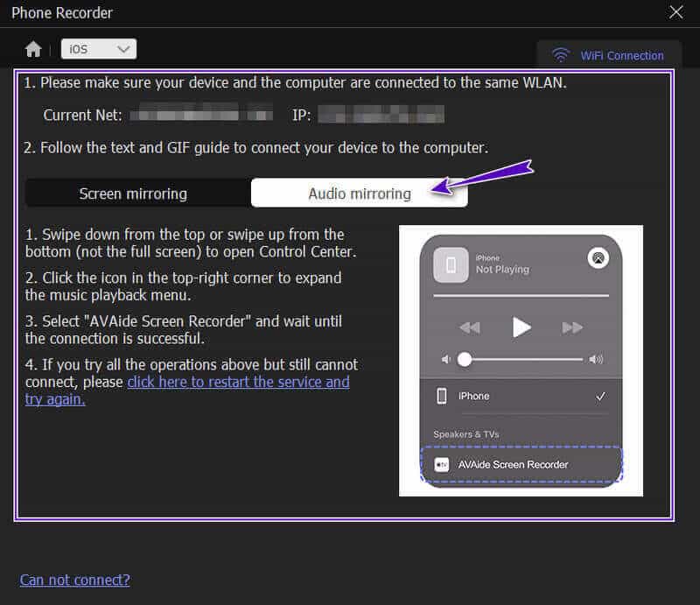
Task: Click the AVAide Screen Recorder entry in guide
Action: 521,465
